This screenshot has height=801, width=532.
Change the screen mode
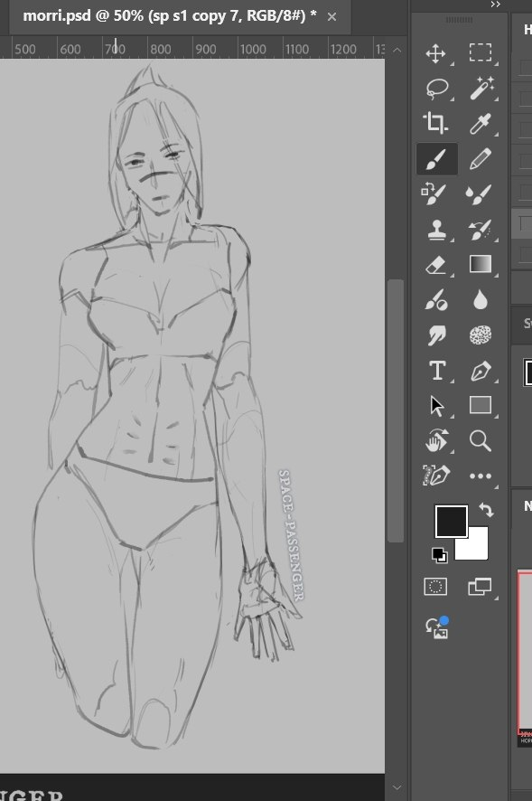(480, 587)
